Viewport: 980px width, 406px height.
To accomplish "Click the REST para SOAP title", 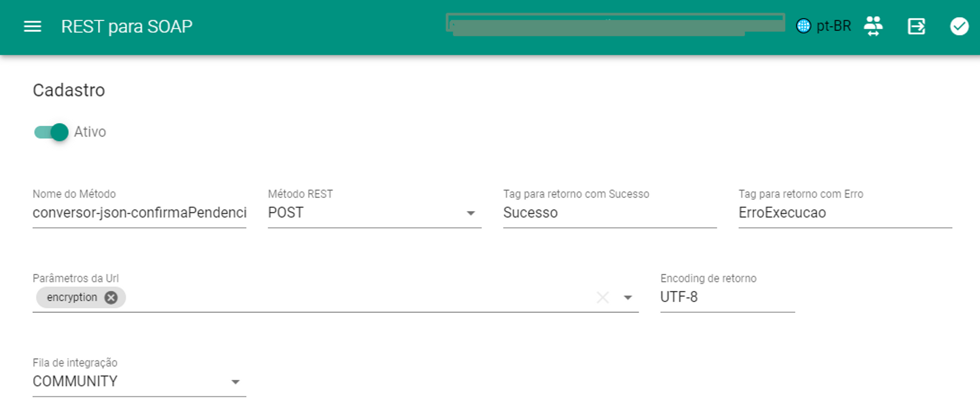I will click(127, 26).
